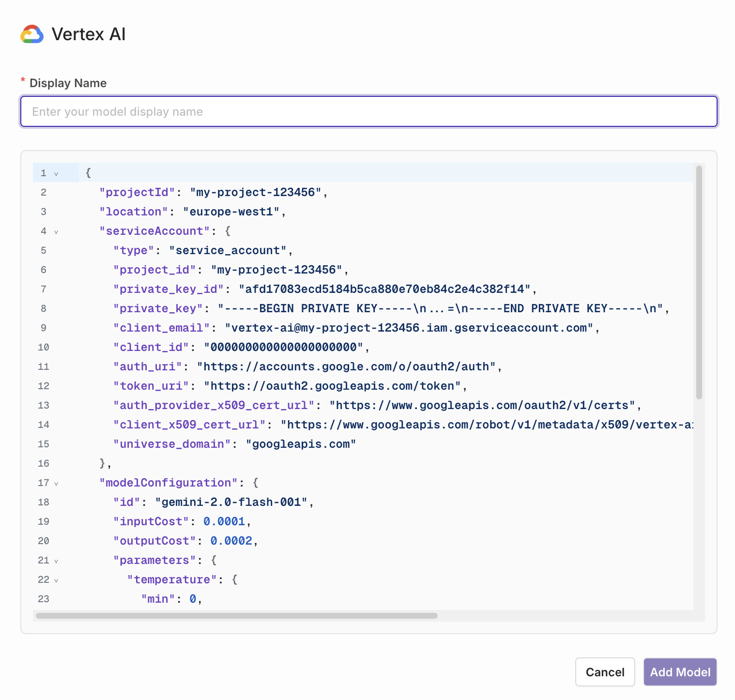Click the "googleapis.com" universe_domain value
This screenshot has width=735, height=700.
pos(301,444)
